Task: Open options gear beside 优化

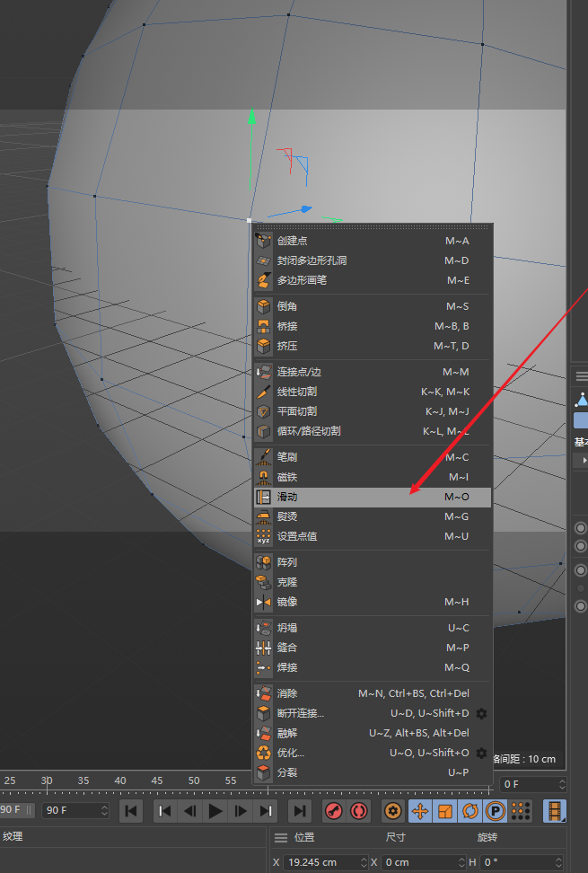Action: [481, 753]
